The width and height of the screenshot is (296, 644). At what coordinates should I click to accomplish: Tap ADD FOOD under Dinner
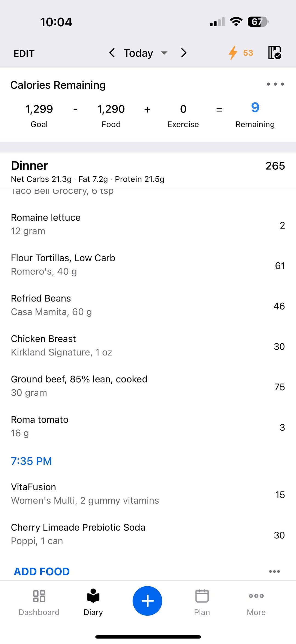click(42, 572)
